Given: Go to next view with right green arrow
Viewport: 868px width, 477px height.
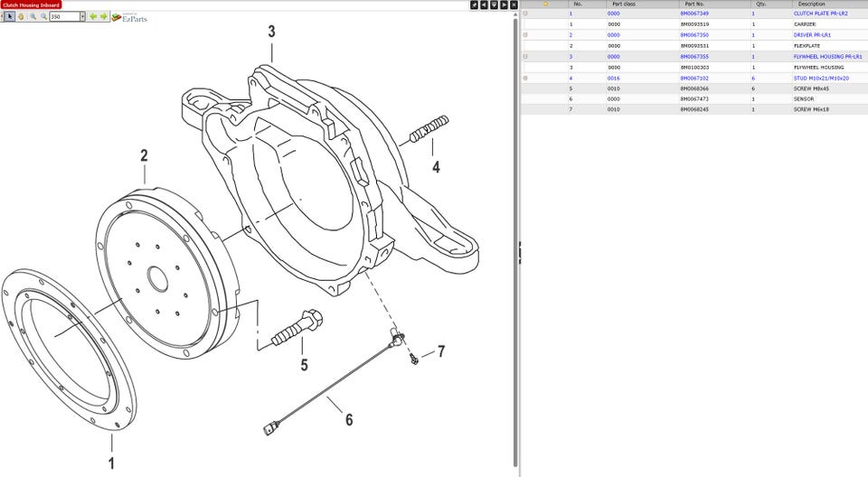Looking at the screenshot, I should click(103, 16).
